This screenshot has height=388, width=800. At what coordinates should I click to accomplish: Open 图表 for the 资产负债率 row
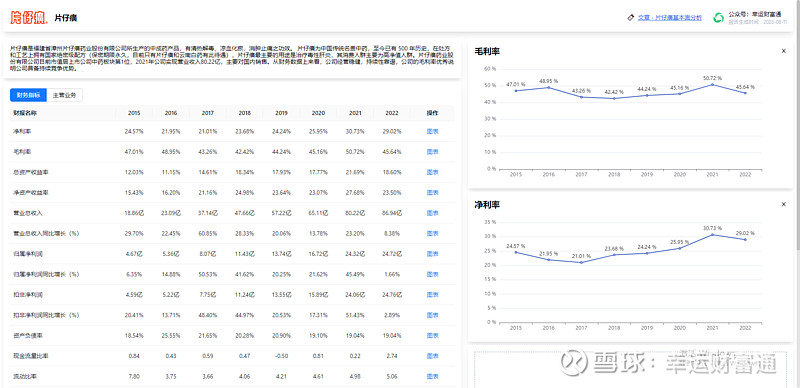click(432, 335)
